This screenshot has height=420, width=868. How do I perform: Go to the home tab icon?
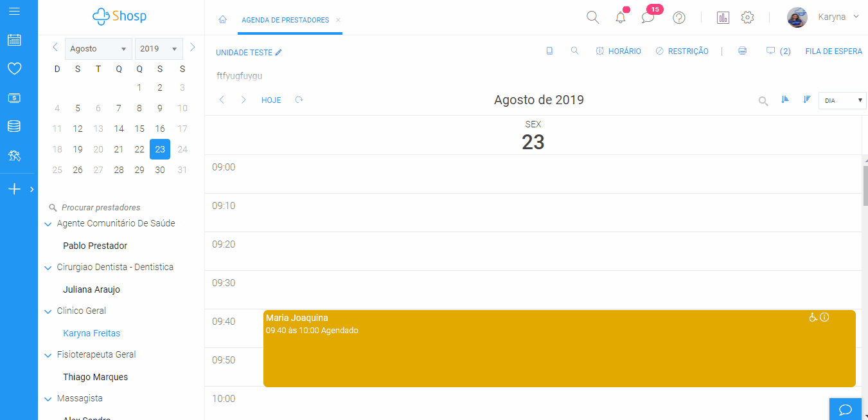click(x=223, y=20)
